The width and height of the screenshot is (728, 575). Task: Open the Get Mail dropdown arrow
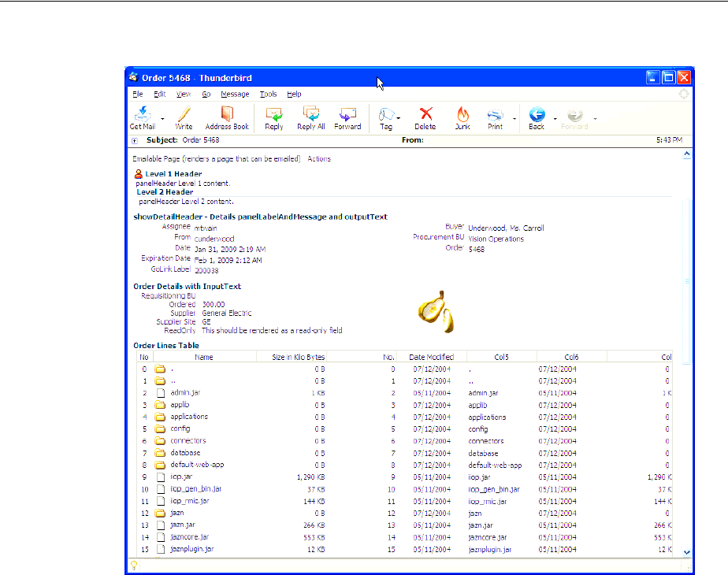[162, 118]
